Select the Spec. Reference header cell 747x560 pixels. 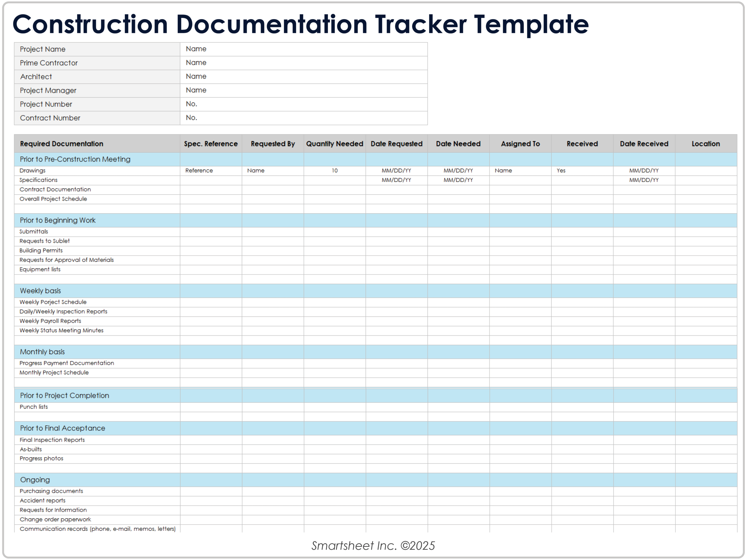point(211,144)
